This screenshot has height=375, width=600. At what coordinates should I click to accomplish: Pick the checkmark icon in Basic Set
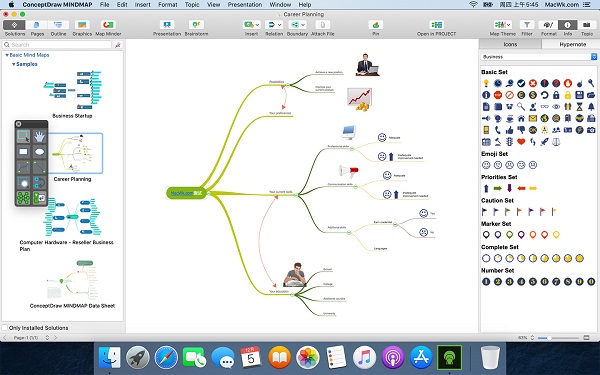click(x=521, y=83)
